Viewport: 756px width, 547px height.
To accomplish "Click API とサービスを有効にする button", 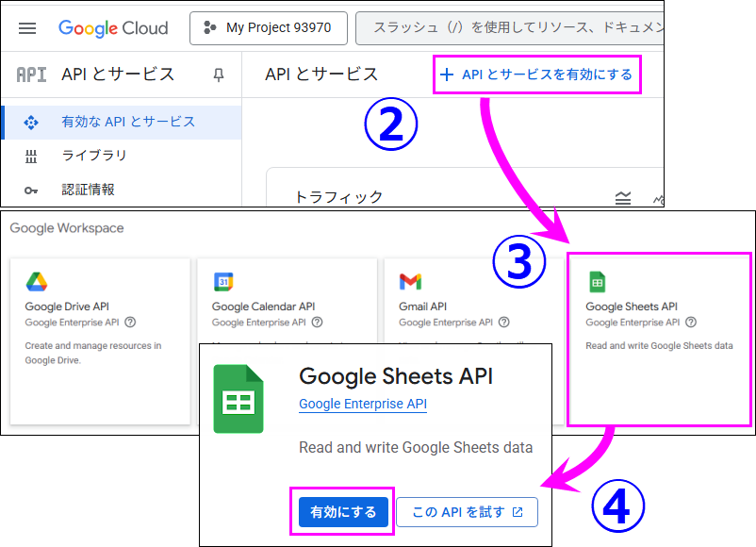I will point(537,75).
